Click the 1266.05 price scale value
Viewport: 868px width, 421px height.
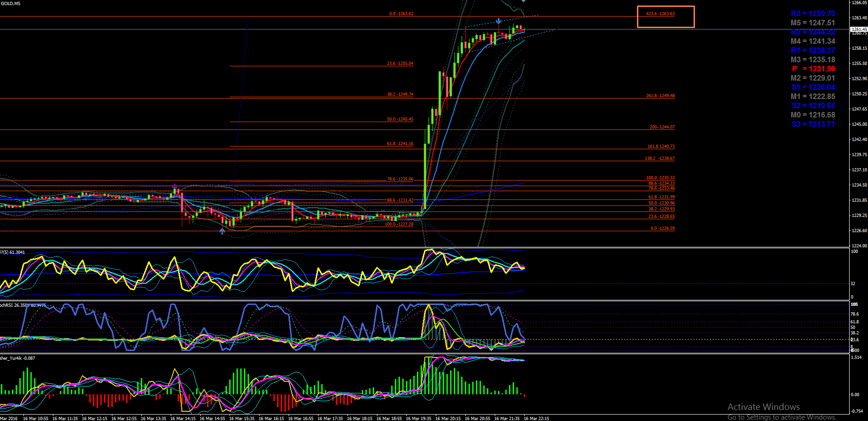pos(860,3)
